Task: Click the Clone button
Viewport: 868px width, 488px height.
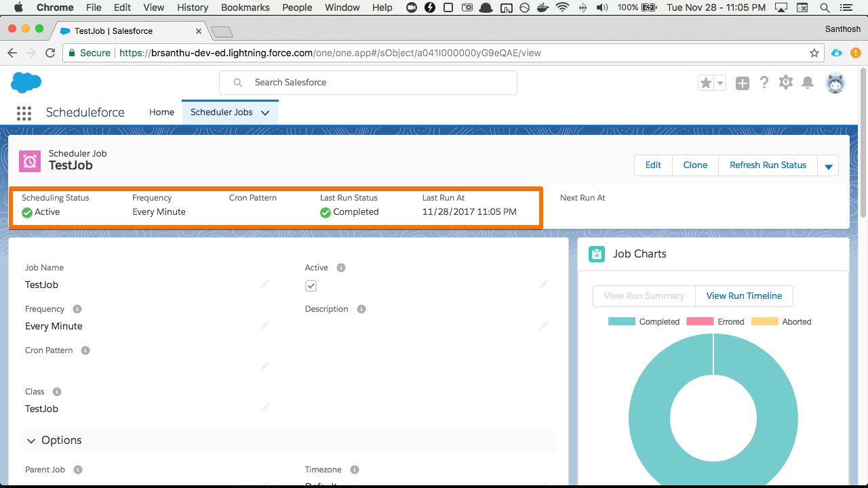Action: pos(695,165)
